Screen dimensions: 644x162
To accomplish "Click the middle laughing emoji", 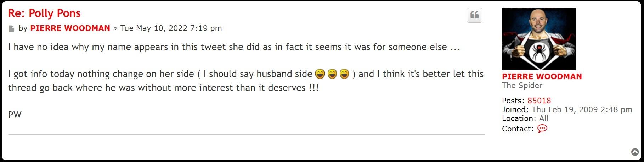I will click(x=332, y=74).
